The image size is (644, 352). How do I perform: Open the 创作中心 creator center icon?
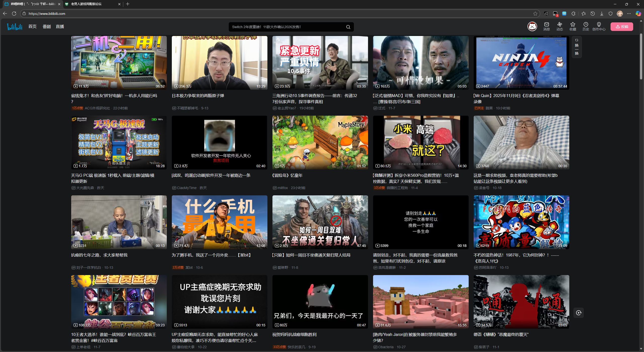[x=599, y=26]
